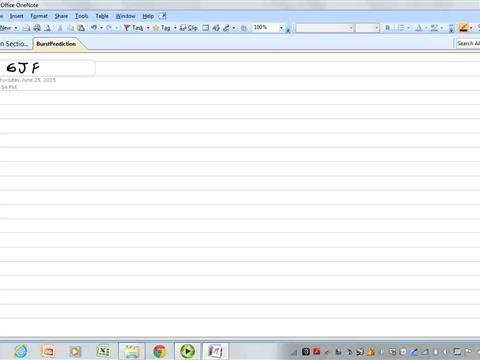The width and height of the screenshot is (480, 360).
Task: Select the pen tool icon
Action: click(x=227, y=28)
